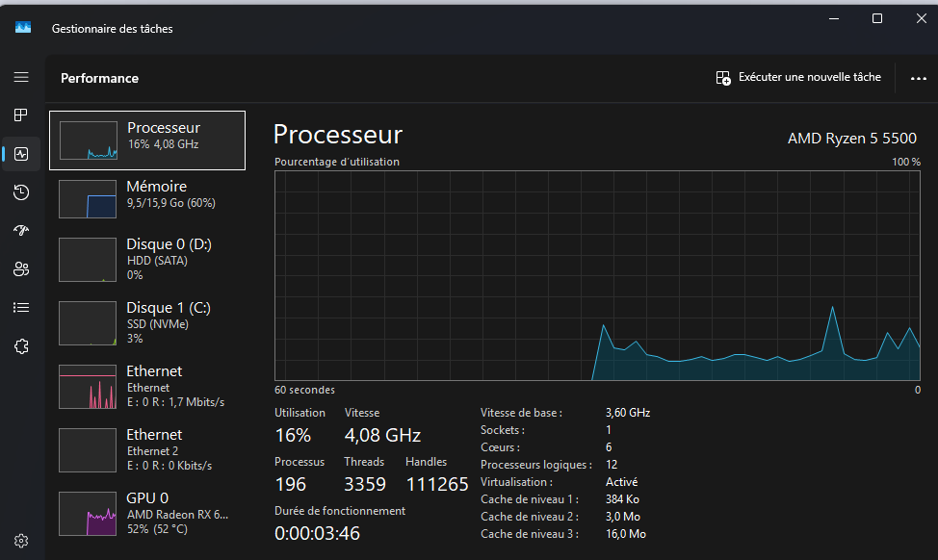Select the Ethernet 2 entry

[147, 449]
